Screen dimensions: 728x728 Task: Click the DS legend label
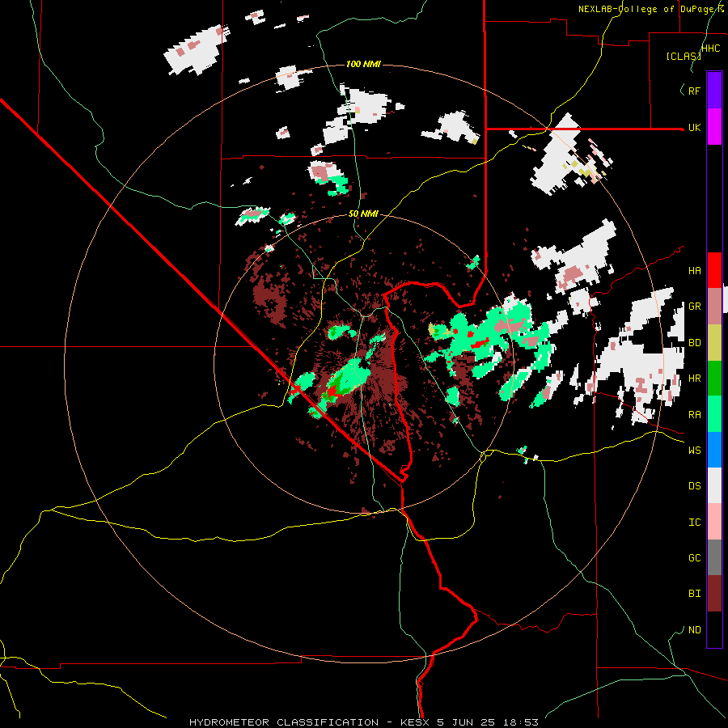pyautogui.click(x=694, y=486)
